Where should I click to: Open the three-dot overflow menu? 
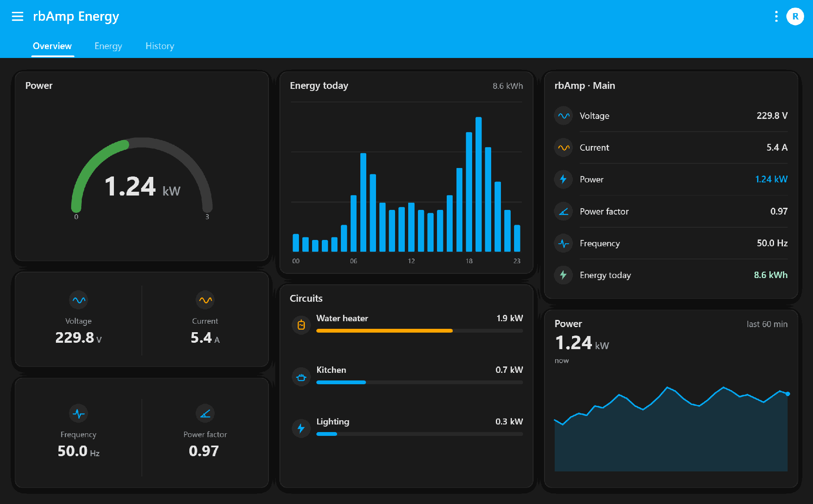pyautogui.click(x=776, y=17)
